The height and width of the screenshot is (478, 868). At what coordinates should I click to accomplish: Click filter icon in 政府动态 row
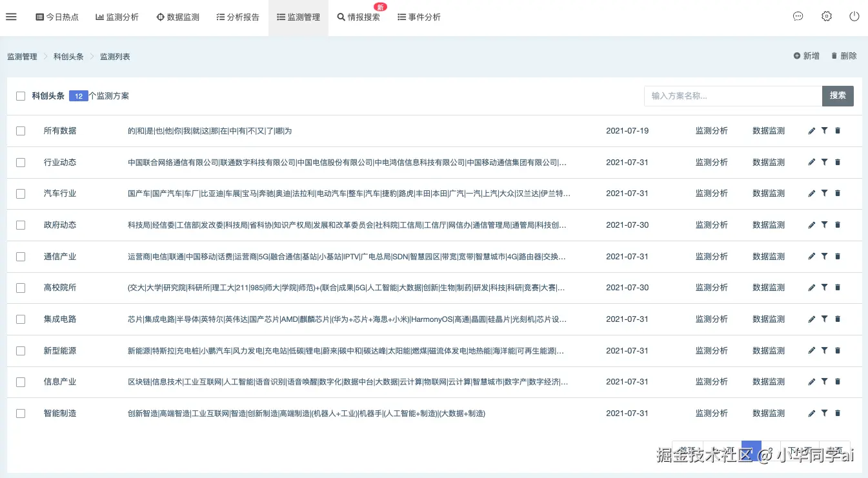(x=825, y=225)
